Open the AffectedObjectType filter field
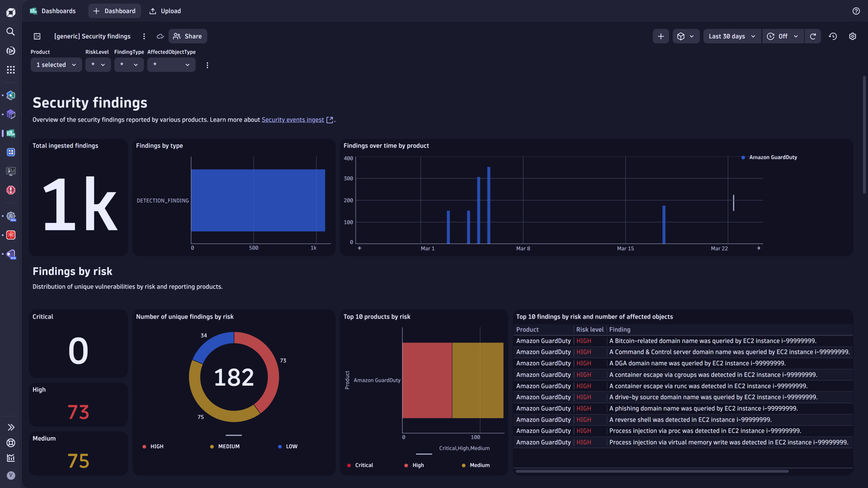This screenshot has width=868, height=488. [171, 64]
